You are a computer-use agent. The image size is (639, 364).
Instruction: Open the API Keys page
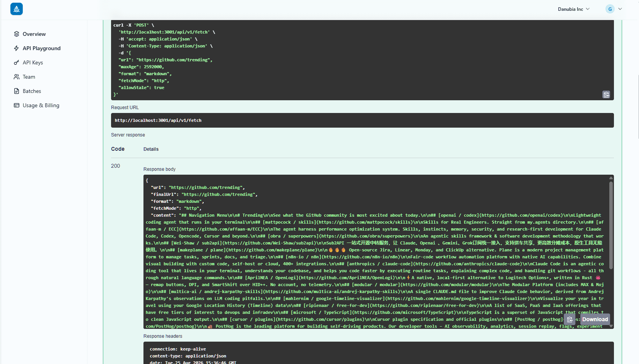click(33, 62)
